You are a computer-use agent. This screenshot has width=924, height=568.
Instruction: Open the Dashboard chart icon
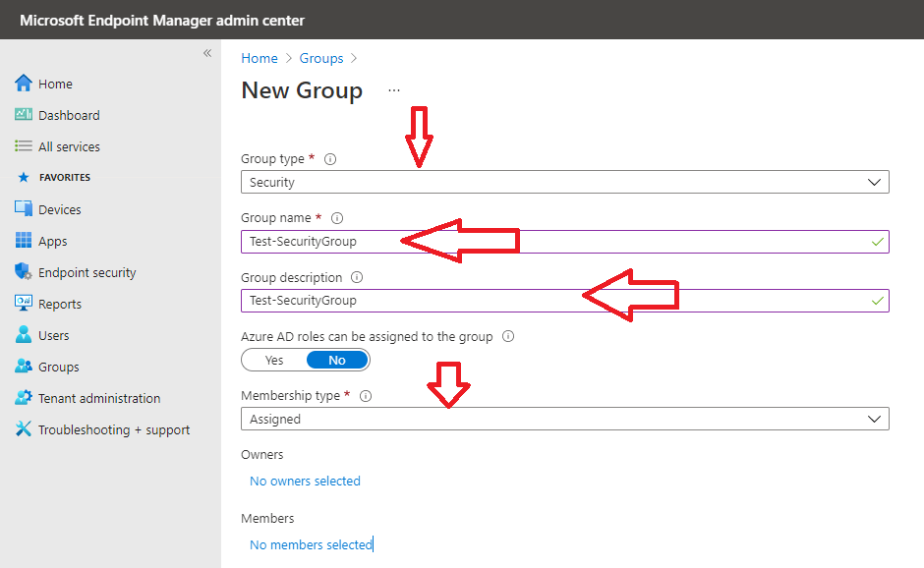click(x=23, y=114)
